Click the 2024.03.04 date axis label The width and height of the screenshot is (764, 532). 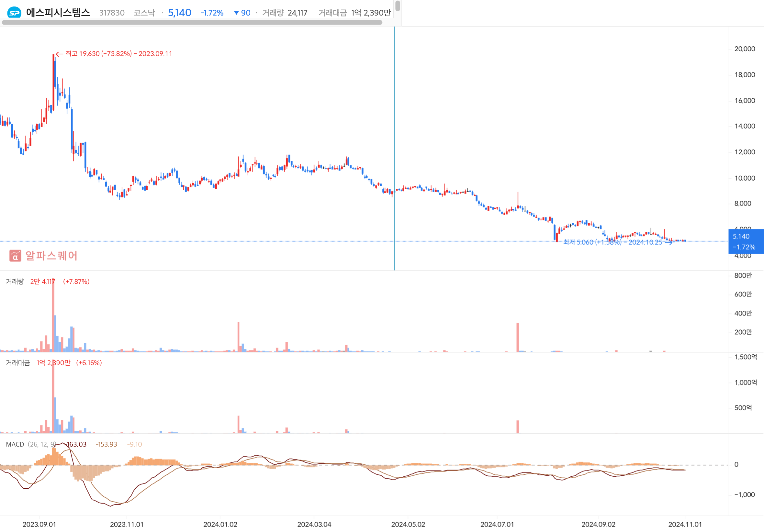314,525
